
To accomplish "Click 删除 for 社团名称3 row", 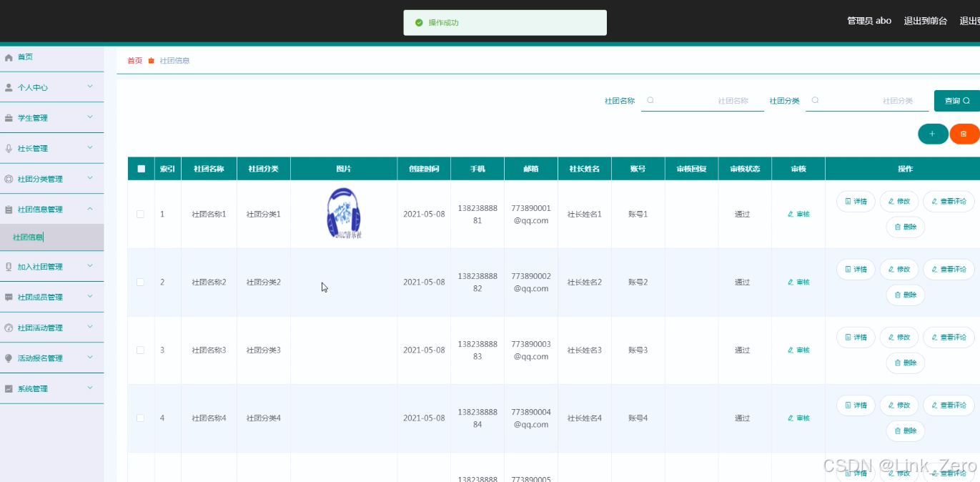I will [x=906, y=363].
